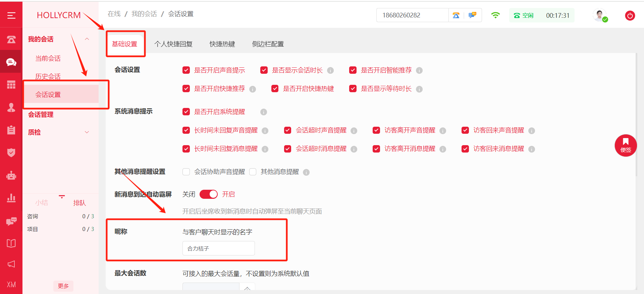Viewport: 644px width, 294px height.
Task: Click the HOLLYCRM logo
Action: pos(59,15)
